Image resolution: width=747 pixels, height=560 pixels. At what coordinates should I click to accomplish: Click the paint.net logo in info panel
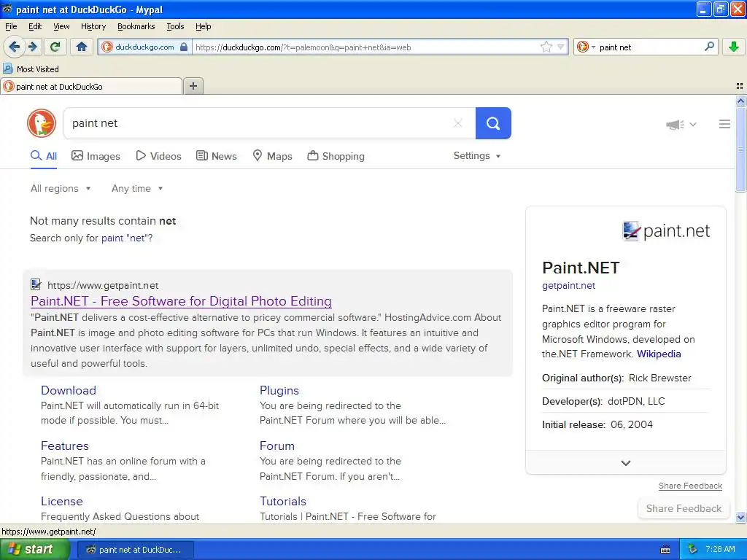[x=666, y=231]
